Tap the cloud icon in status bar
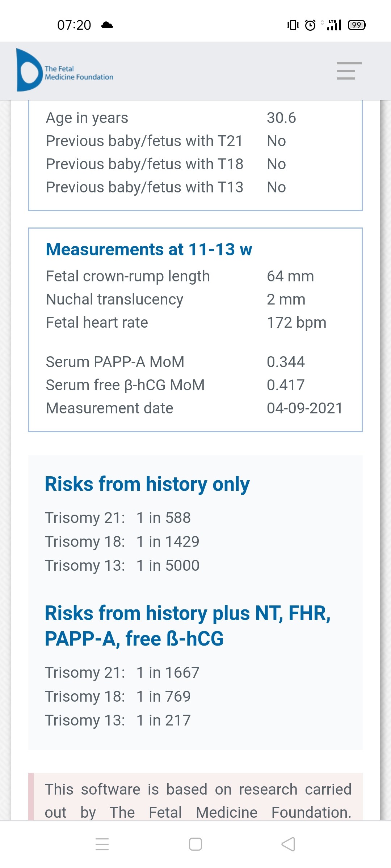This screenshot has height=868, width=391. [107, 25]
